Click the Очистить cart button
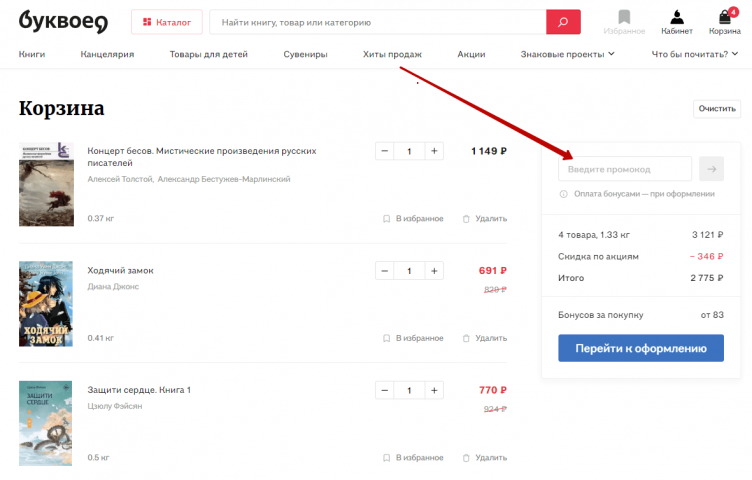 click(x=716, y=109)
